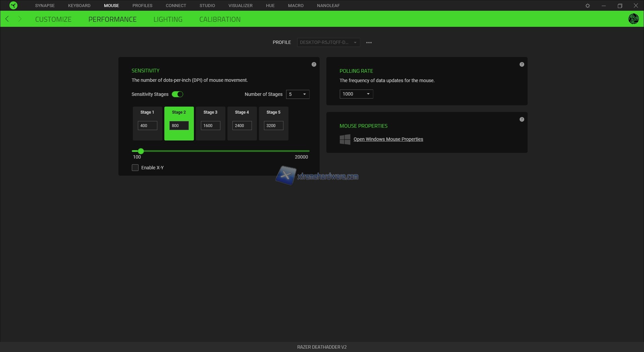644x352 pixels.
Task: Expand the Profile selection dropdown
Action: click(328, 43)
